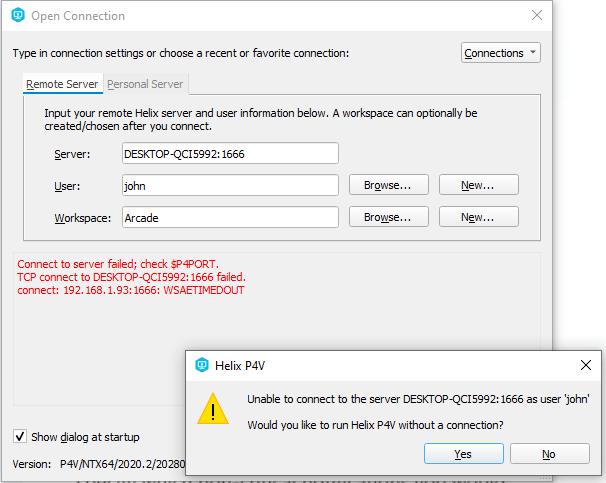Create a new User with New button
The height and width of the screenshot is (483, 606).
[478, 185]
